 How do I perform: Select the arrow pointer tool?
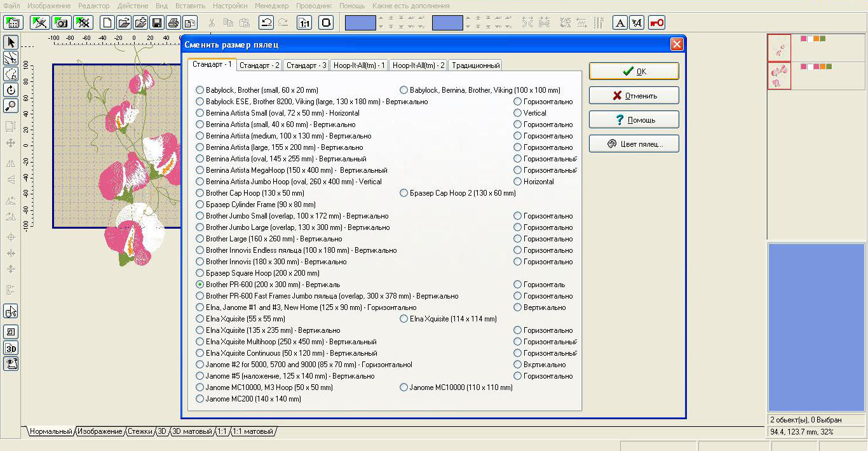click(x=11, y=43)
